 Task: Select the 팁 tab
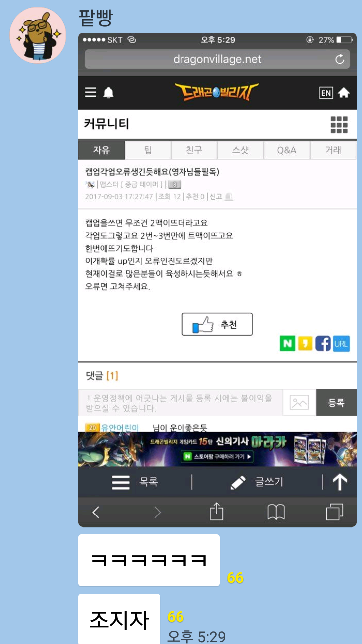coord(148,150)
